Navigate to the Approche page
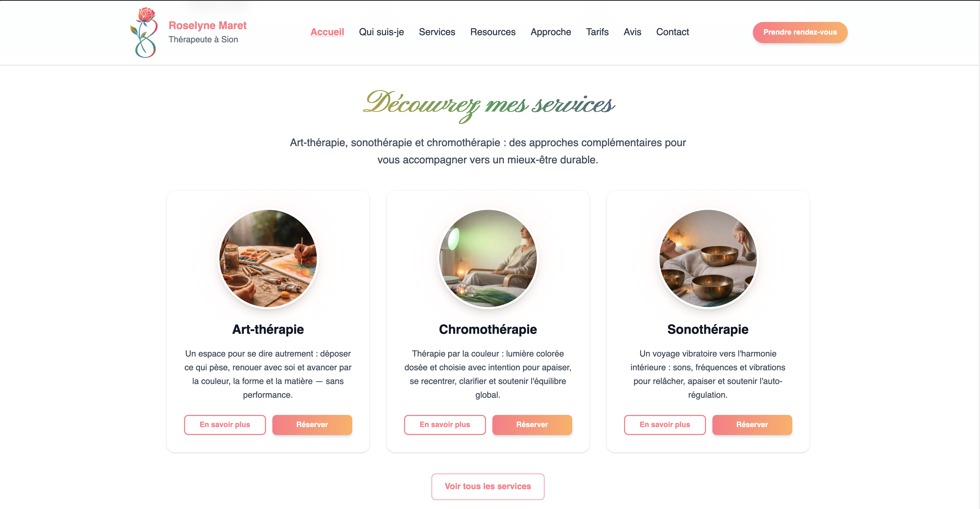This screenshot has width=980, height=509. [551, 32]
